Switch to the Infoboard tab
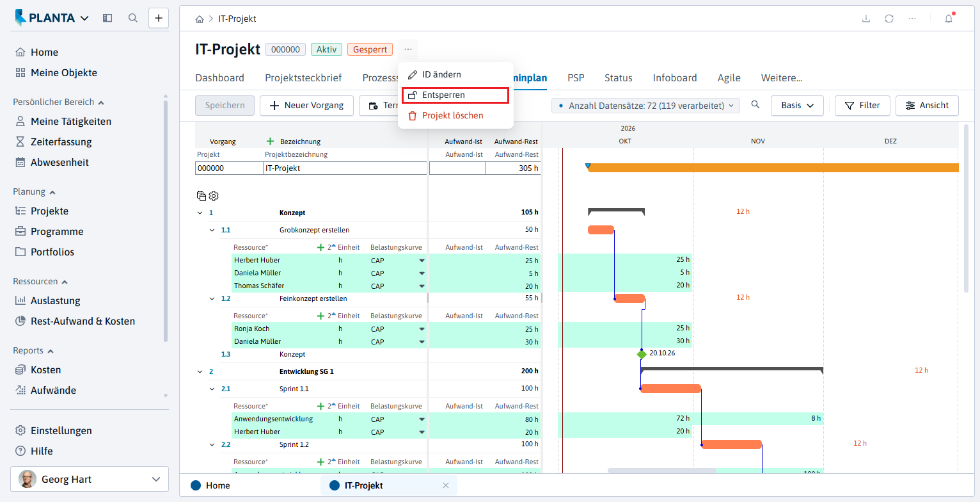 [x=675, y=78]
